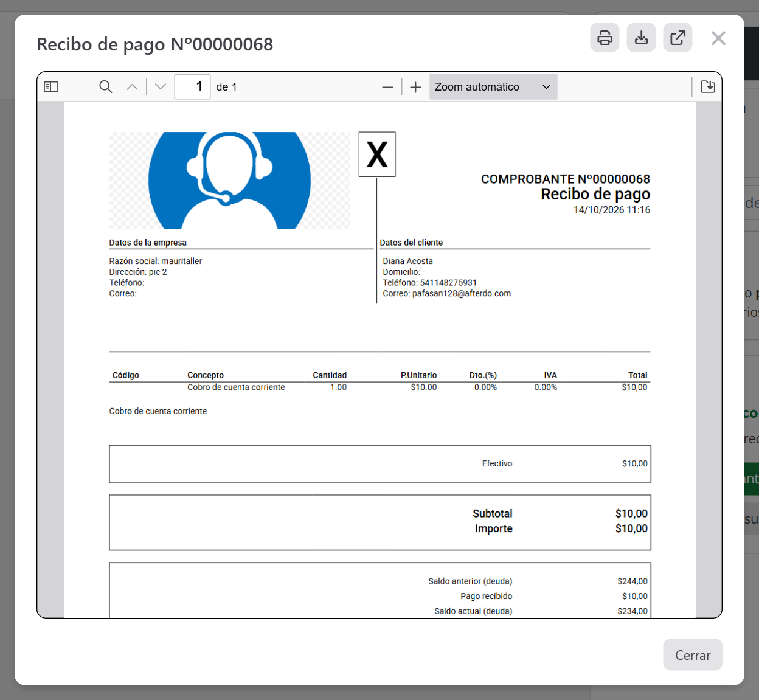Viewport: 759px width, 700px height.
Task: Select the date 14/10/2026 11:16
Action: tap(612, 210)
